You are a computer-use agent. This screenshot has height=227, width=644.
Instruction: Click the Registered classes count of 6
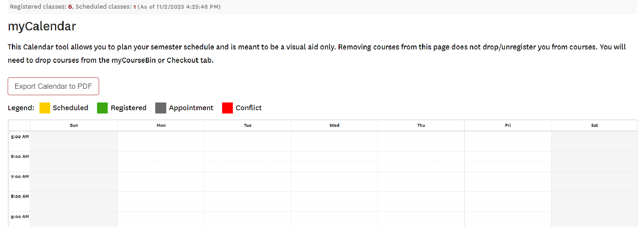click(69, 6)
